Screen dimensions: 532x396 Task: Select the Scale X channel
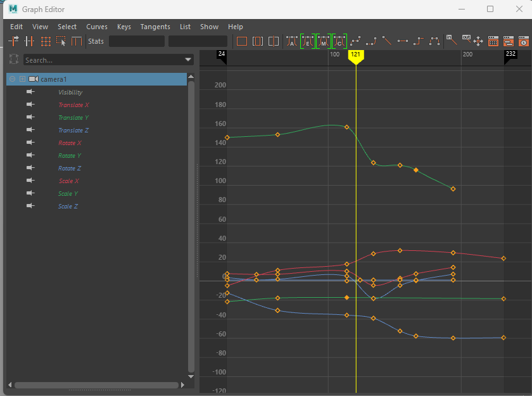coord(68,181)
